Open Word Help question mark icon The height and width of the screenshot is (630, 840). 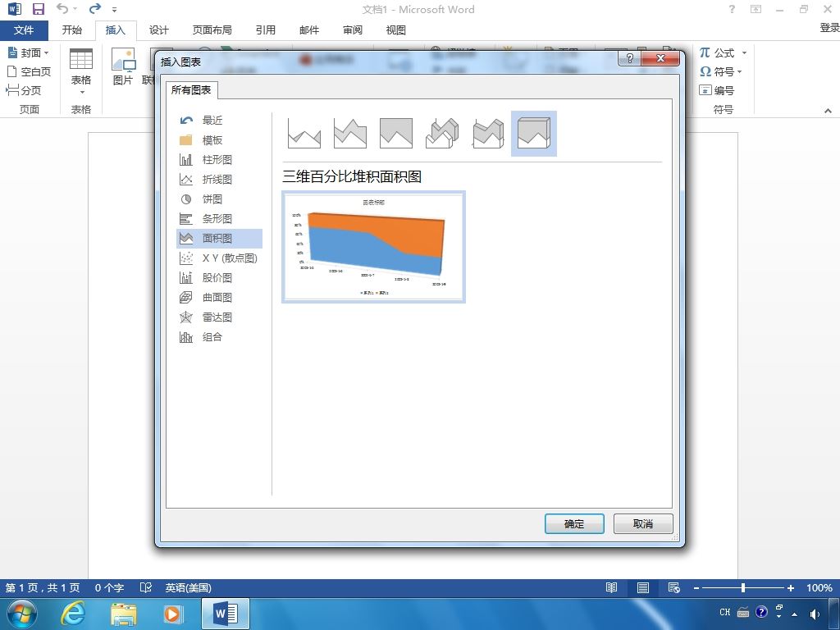(x=732, y=9)
